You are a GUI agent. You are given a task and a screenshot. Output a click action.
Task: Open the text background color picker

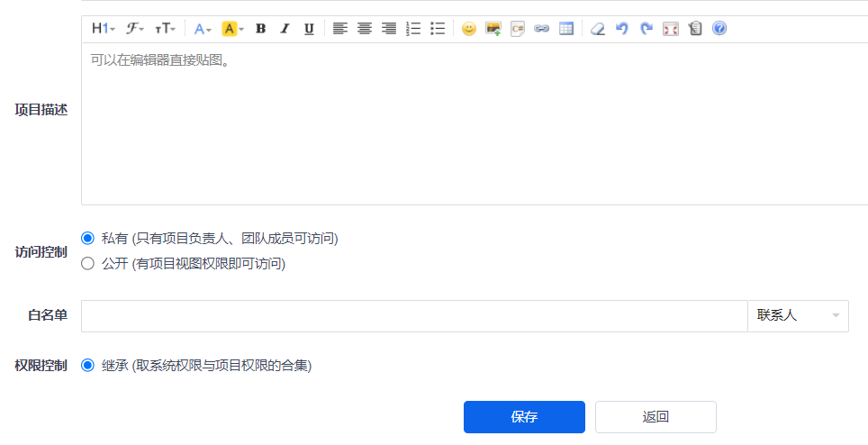pos(232,29)
